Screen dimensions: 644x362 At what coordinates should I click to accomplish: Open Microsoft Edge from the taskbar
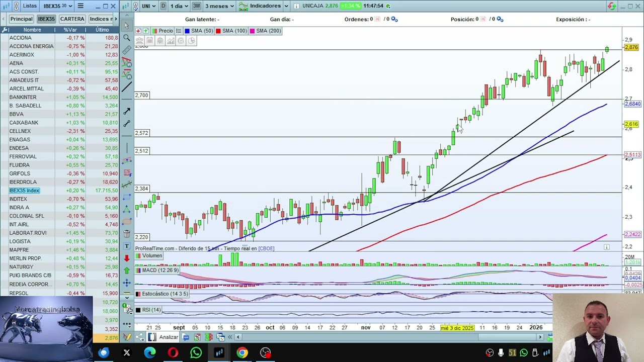point(149,353)
